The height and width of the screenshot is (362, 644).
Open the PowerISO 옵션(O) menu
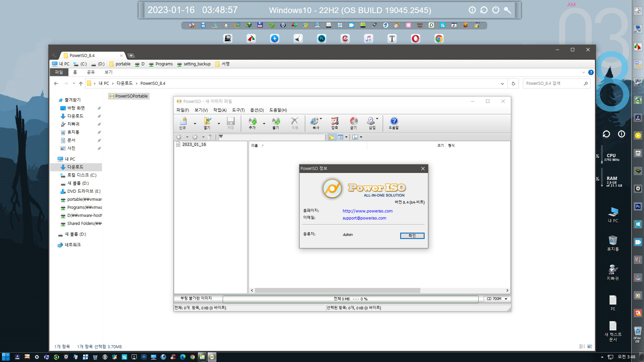pyautogui.click(x=257, y=110)
